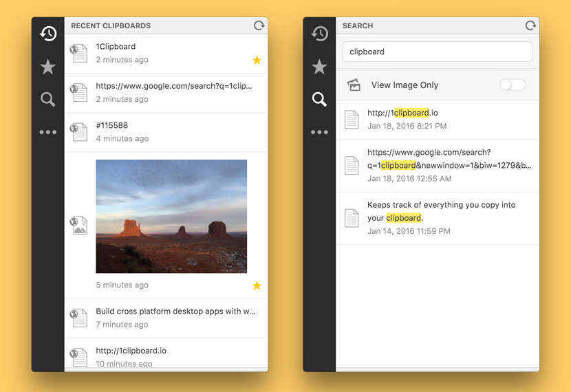Select http://1clipboard.io search result
571x392 pixels.
pyautogui.click(x=402, y=113)
